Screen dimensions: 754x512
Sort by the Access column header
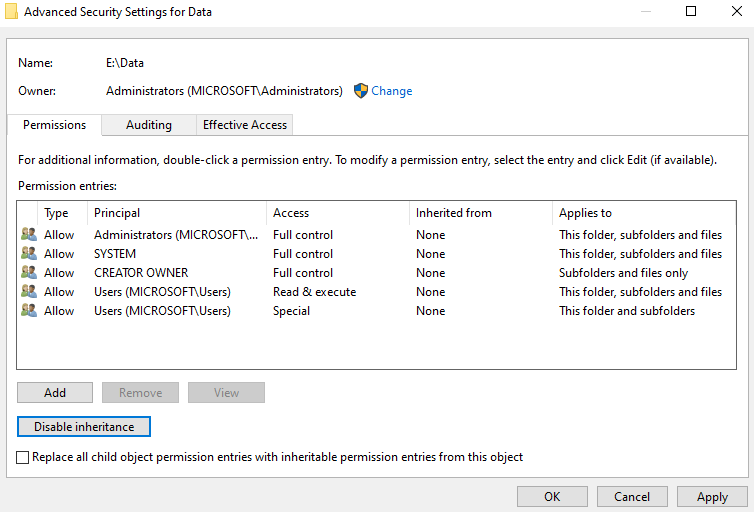[x=338, y=213]
